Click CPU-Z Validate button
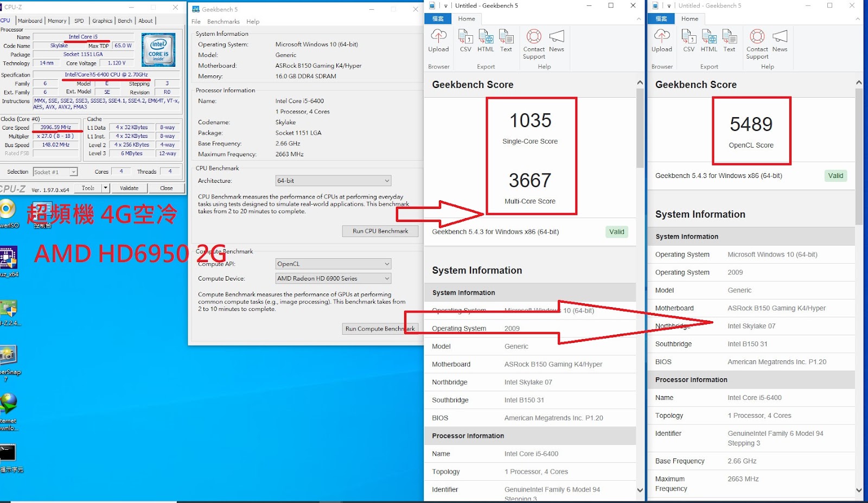 pyautogui.click(x=129, y=188)
